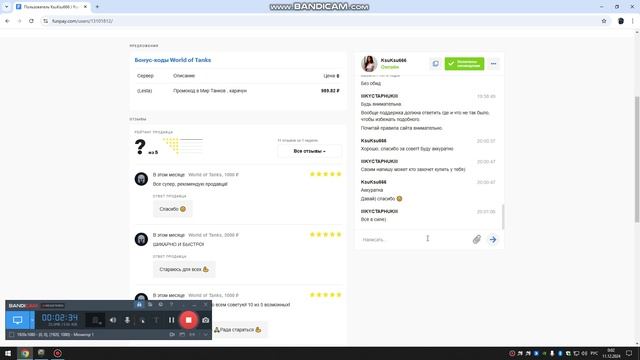The height and width of the screenshot is (360, 640).
Task: Toggle Bandicam speaker sound icon
Action: coord(113,320)
